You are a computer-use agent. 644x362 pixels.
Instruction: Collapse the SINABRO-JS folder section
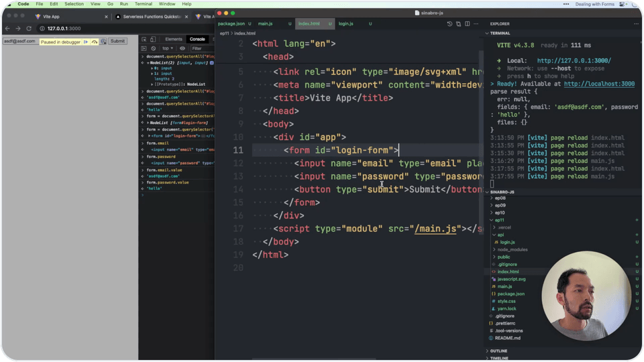[502, 192]
